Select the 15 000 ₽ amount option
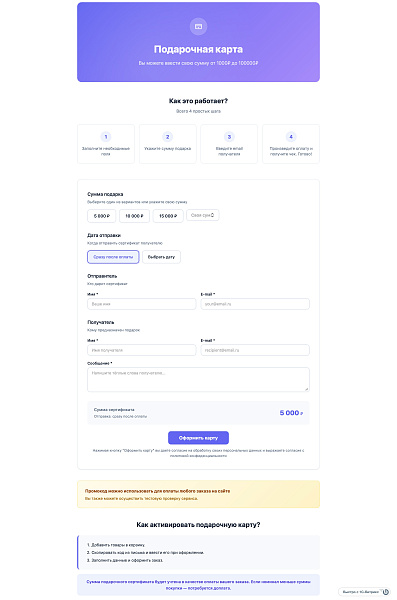This screenshot has width=397, height=600. point(168,216)
